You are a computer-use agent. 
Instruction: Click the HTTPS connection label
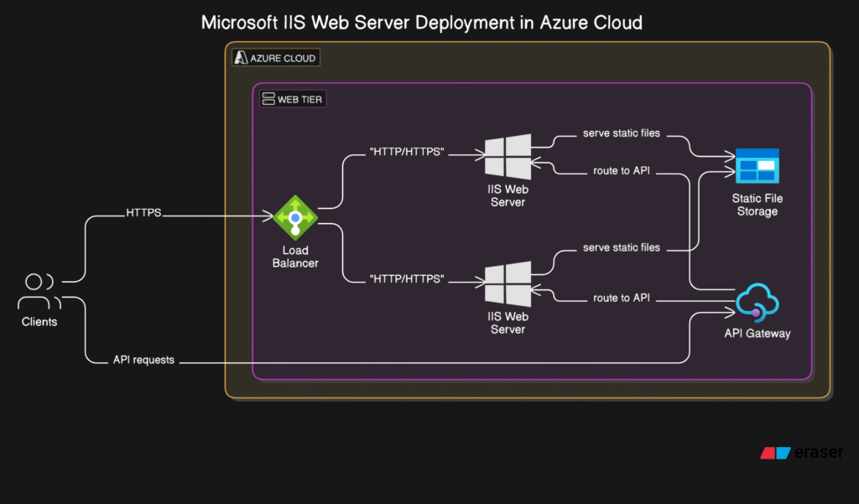[x=143, y=212]
